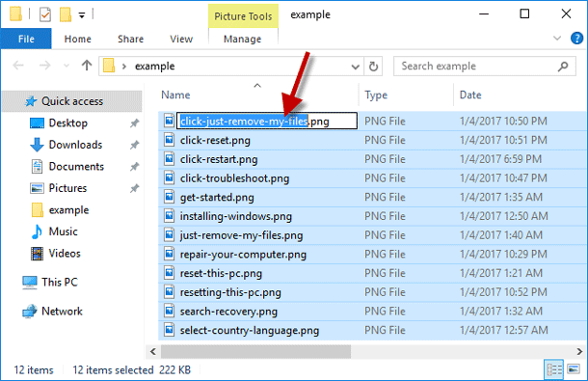Click the example breadcrumb in address bar

154,66
